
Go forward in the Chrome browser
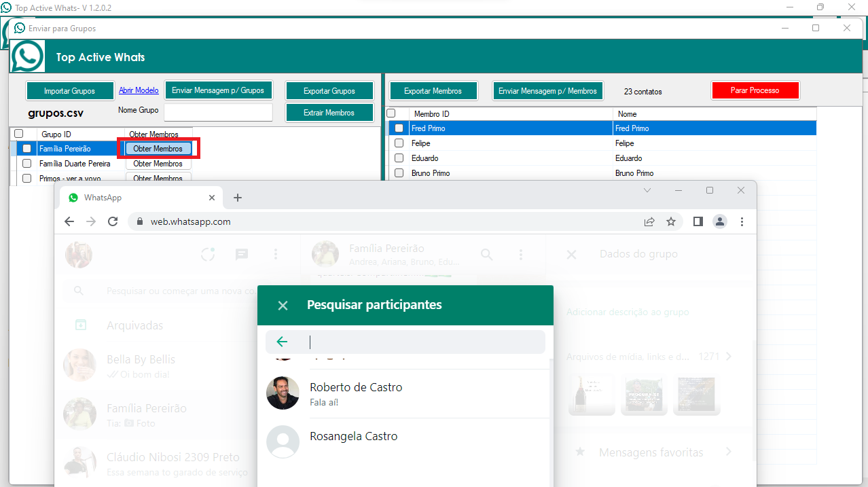(91, 221)
